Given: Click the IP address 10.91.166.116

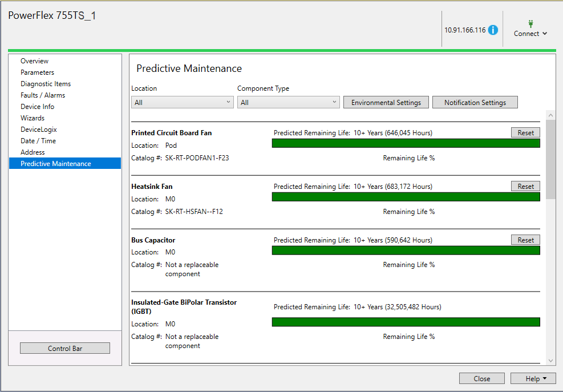Looking at the screenshot, I should pos(465,30).
